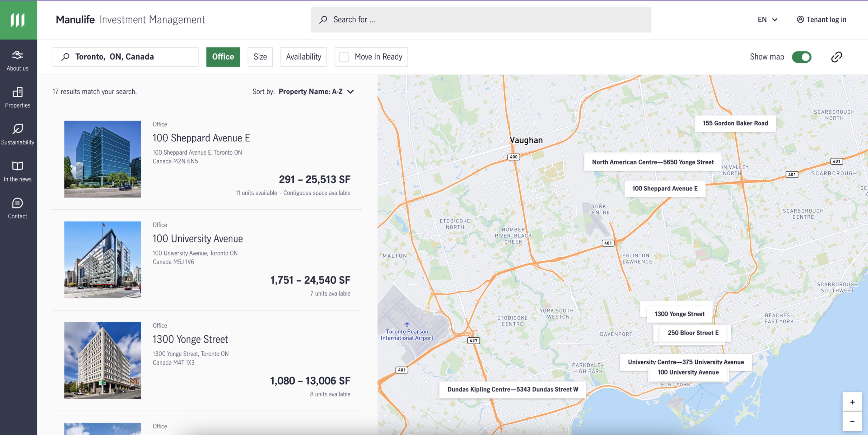Select Dundas Kipling Centre map label

pos(512,390)
